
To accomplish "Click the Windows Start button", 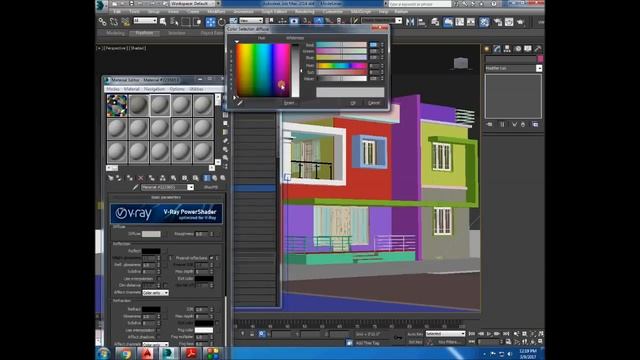I will pos(103,353).
